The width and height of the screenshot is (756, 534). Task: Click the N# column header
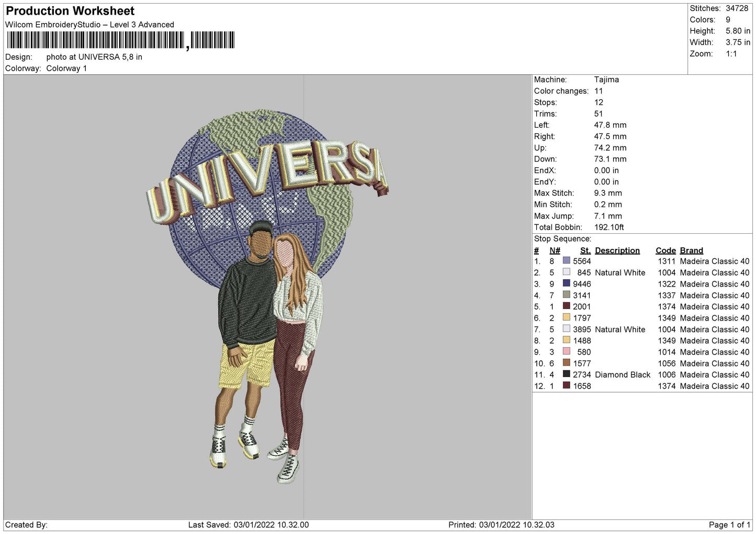555,251
